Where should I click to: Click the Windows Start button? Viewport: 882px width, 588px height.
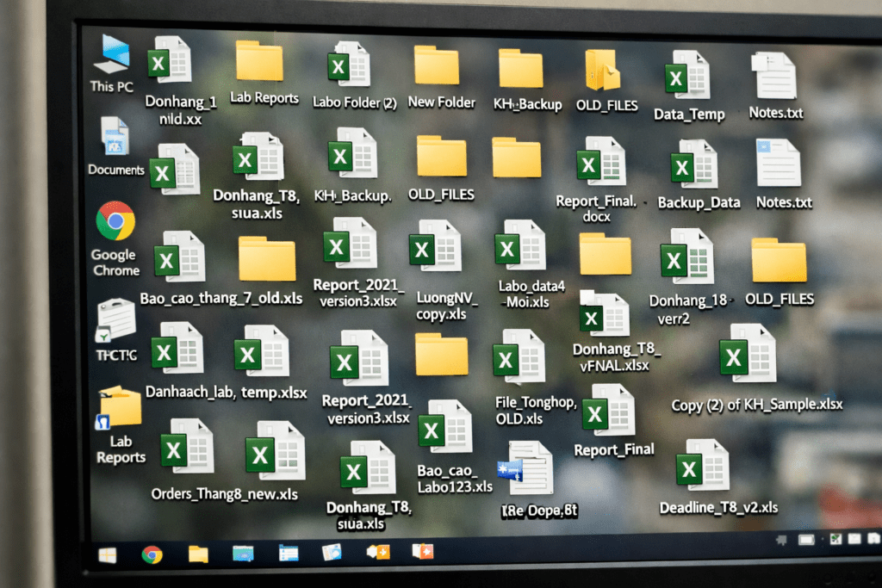(108, 554)
